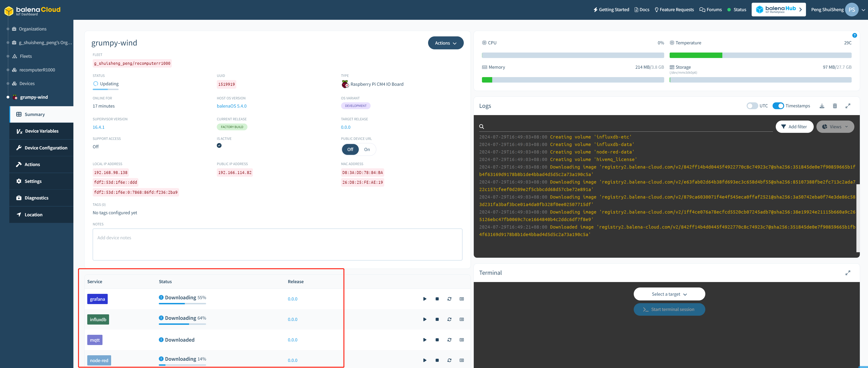Restart the influxdb service
This screenshot has height=368, width=868.
pyautogui.click(x=449, y=319)
